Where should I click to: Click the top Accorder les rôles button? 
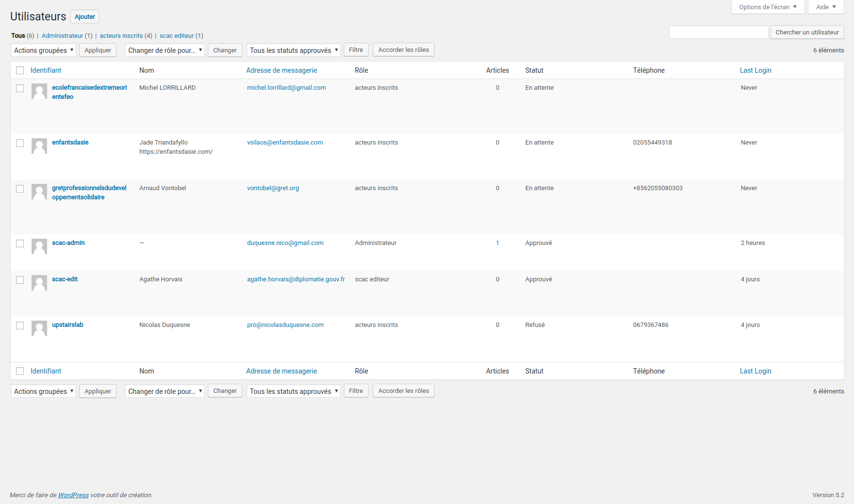(x=403, y=50)
